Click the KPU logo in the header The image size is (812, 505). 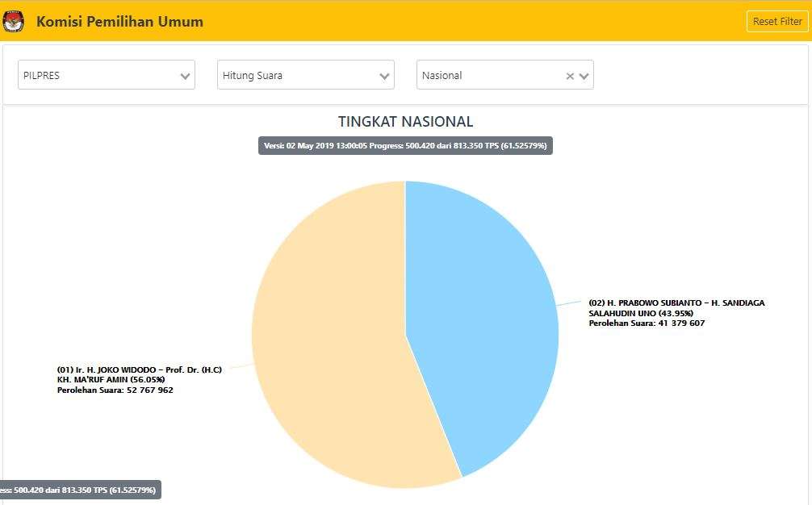click(14, 22)
